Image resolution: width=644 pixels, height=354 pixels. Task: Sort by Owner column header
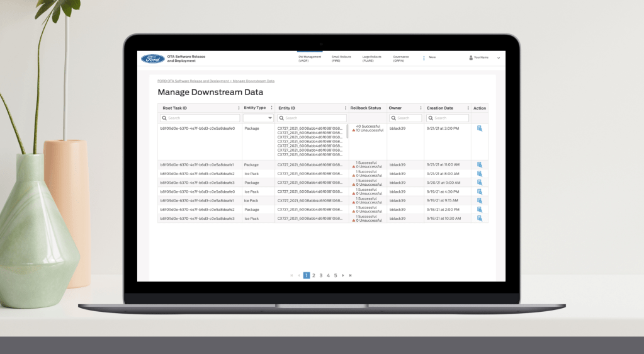[x=395, y=108]
